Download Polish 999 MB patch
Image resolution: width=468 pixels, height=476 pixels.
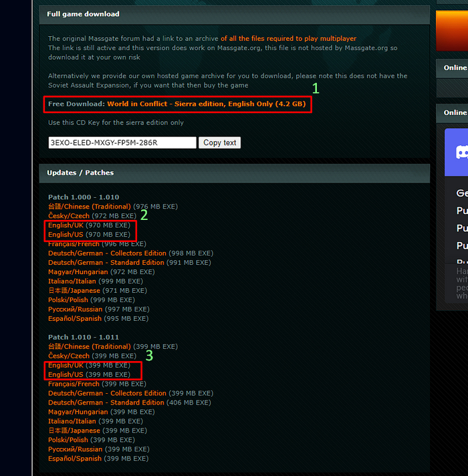(68, 300)
